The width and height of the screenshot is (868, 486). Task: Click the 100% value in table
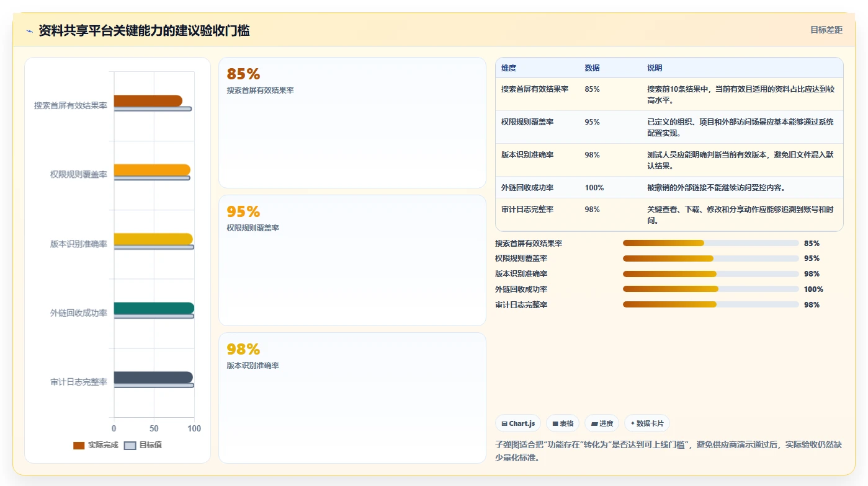[x=594, y=188]
